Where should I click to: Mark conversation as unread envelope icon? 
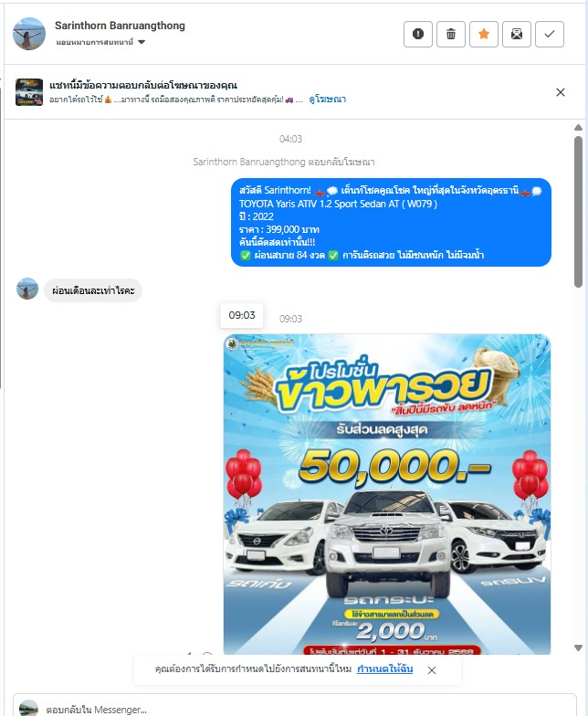[517, 35]
